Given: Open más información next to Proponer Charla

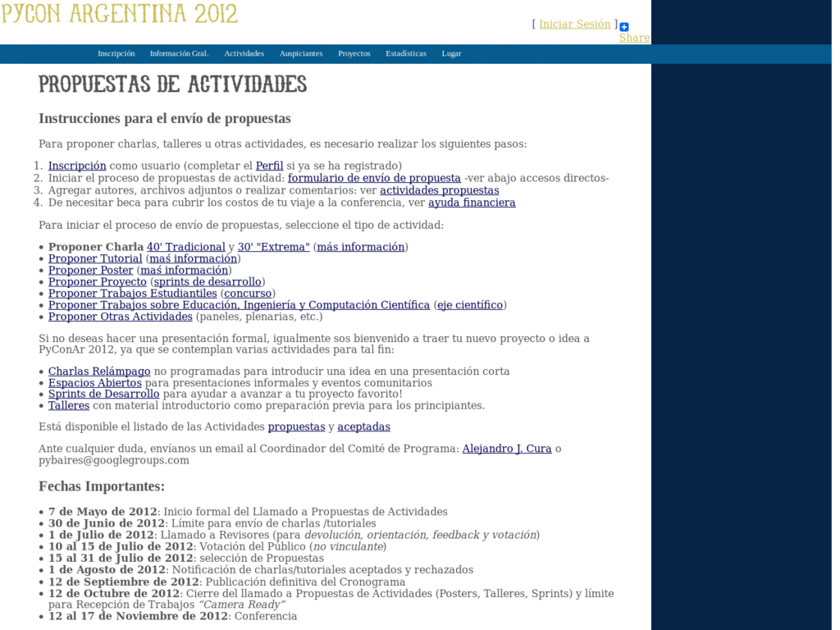Looking at the screenshot, I should point(361,247).
